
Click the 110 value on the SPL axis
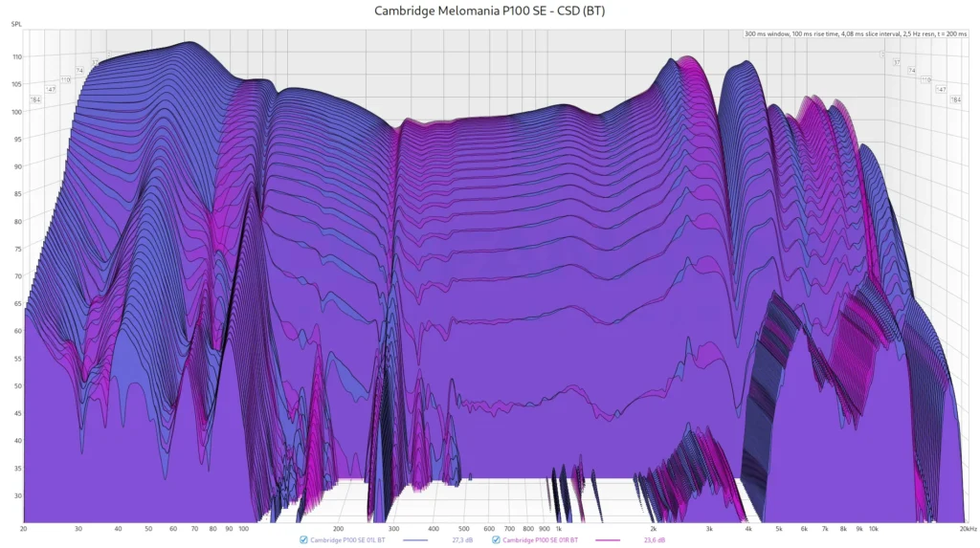[17, 56]
